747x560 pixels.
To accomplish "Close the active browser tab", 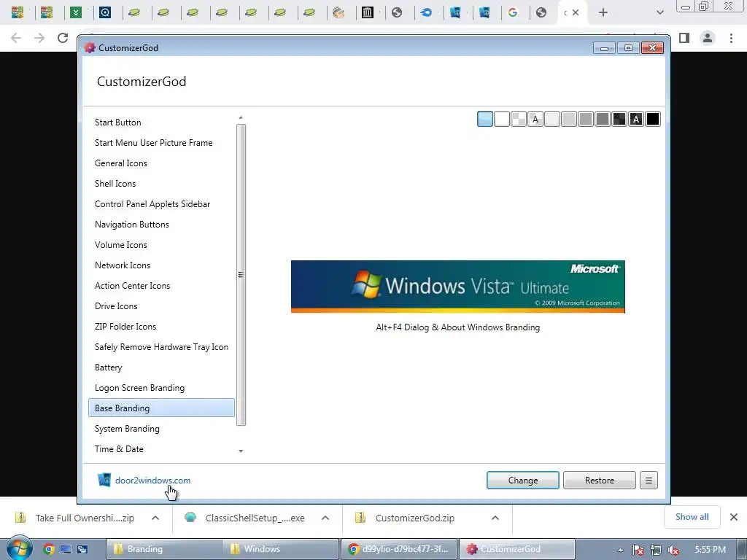I will (x=576, y=12).
